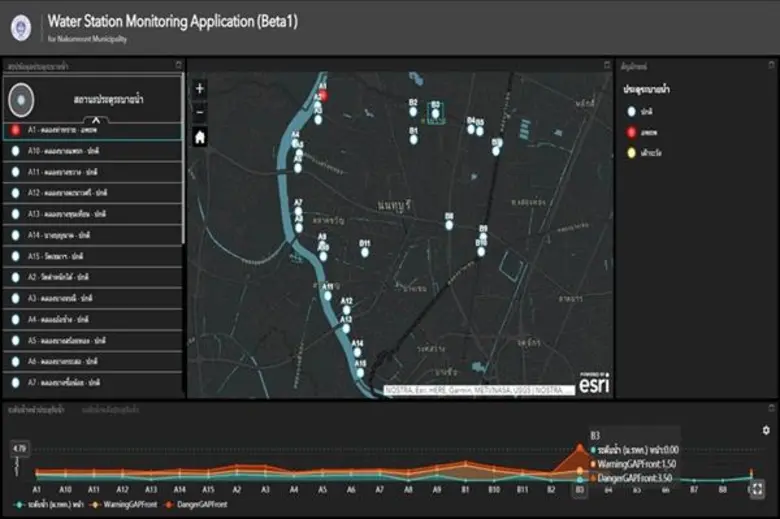Select the B1 station marker on map
Screen dimensions: 780x519
point(414,140)
